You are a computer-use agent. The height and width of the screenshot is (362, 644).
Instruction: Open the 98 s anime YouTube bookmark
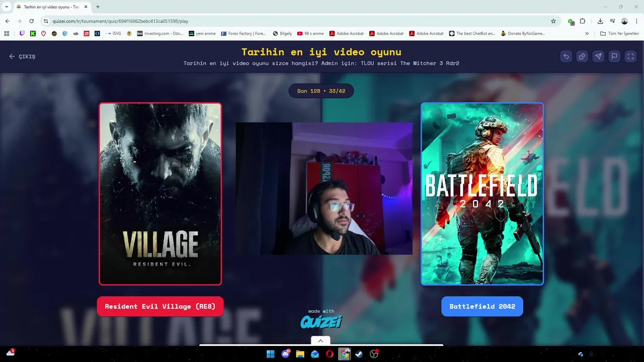(x=310, y=34)
